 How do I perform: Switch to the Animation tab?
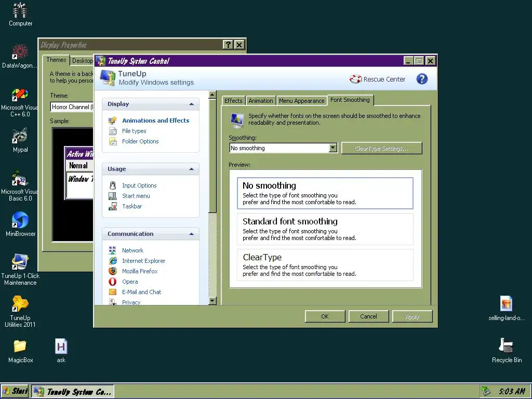[261, 101]
